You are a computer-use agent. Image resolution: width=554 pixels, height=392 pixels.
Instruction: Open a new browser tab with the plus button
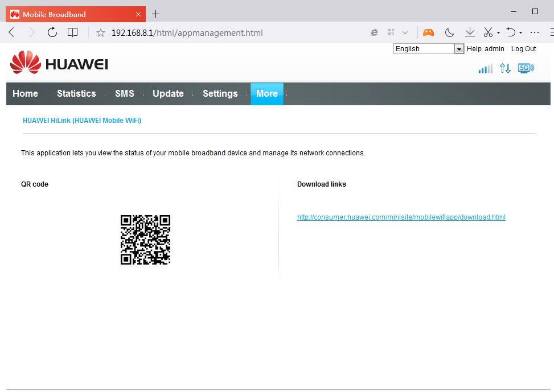click(x=155, y=14)
